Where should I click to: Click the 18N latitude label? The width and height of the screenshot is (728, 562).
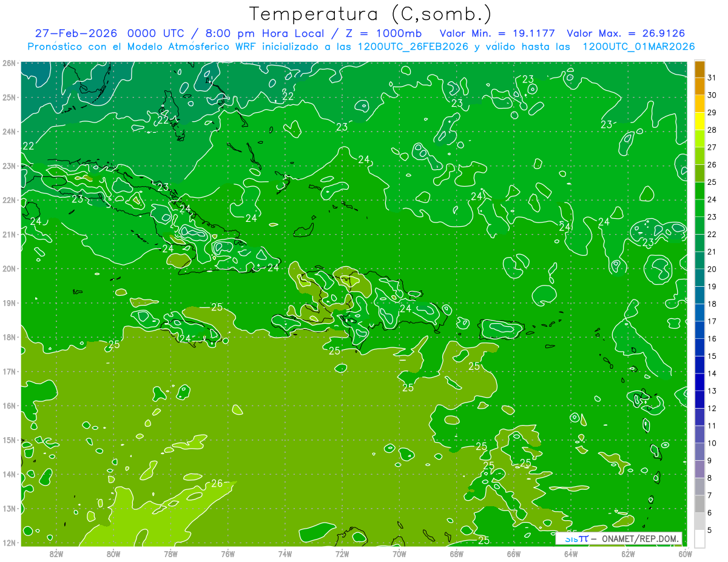(9, 337)
